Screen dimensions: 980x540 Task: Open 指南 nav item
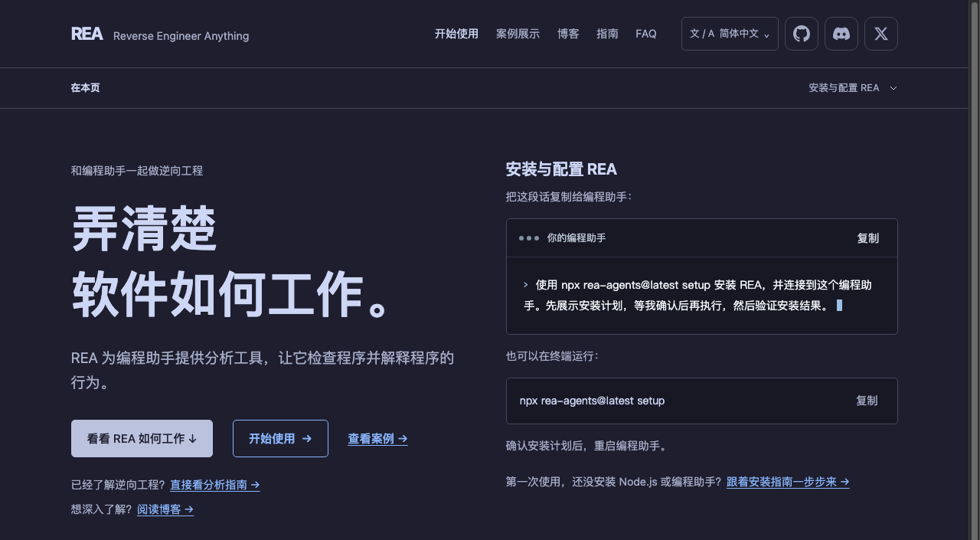point(607,34)
